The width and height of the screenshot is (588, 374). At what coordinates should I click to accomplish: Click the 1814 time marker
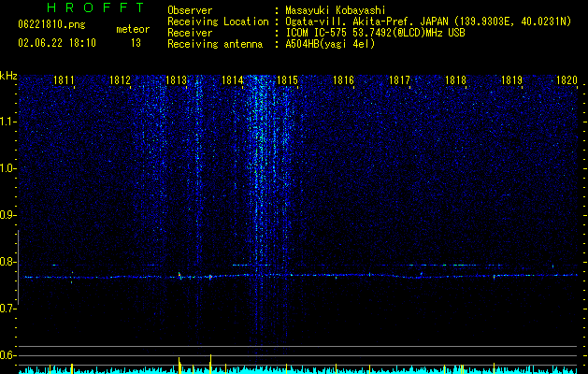[x=233, y=80]
